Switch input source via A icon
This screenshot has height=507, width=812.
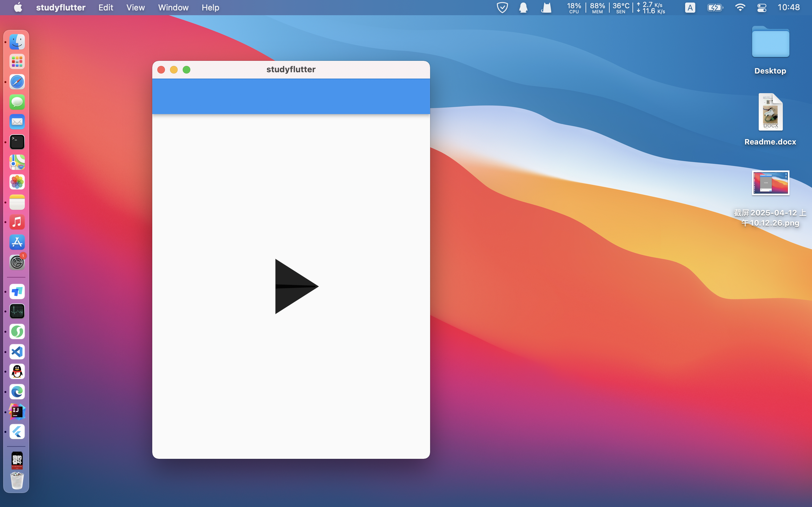point(690,7)
